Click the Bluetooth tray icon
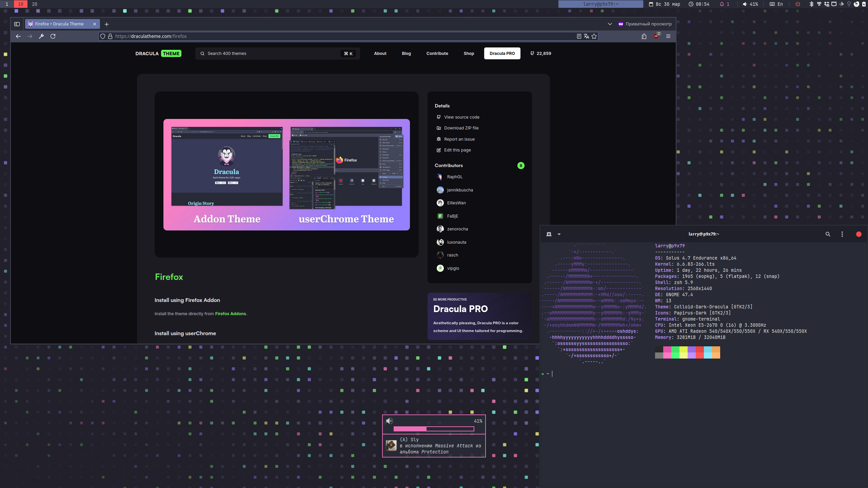This screenshot has height=488, width=868. tap(811, 4)
